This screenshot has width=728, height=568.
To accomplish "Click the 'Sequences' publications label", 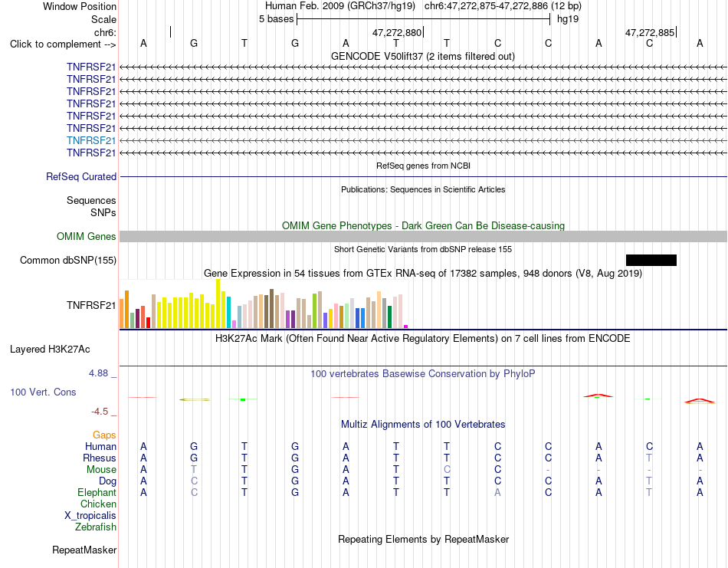I will (x=91, y=200).
